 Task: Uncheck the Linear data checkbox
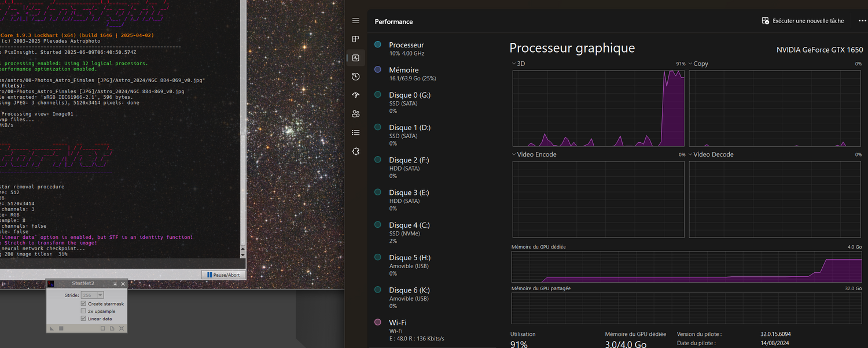coord(83,319)
